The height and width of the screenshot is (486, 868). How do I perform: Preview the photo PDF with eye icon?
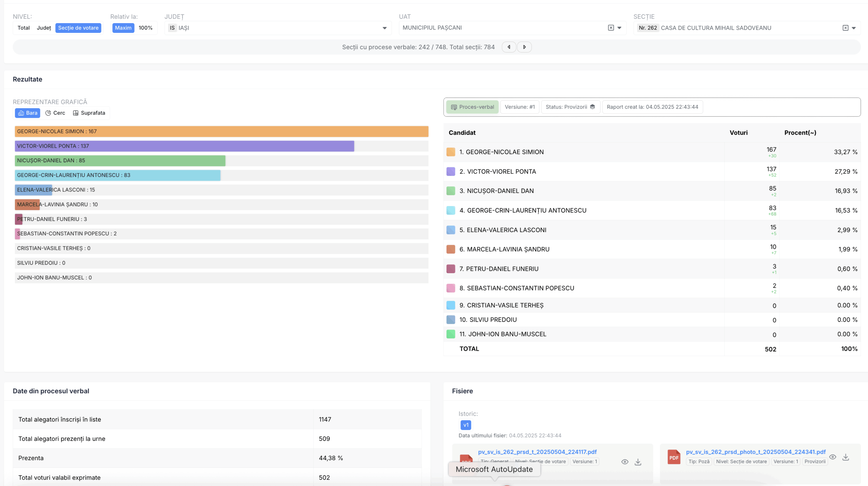pyautogui.click(x=832, y=457)
